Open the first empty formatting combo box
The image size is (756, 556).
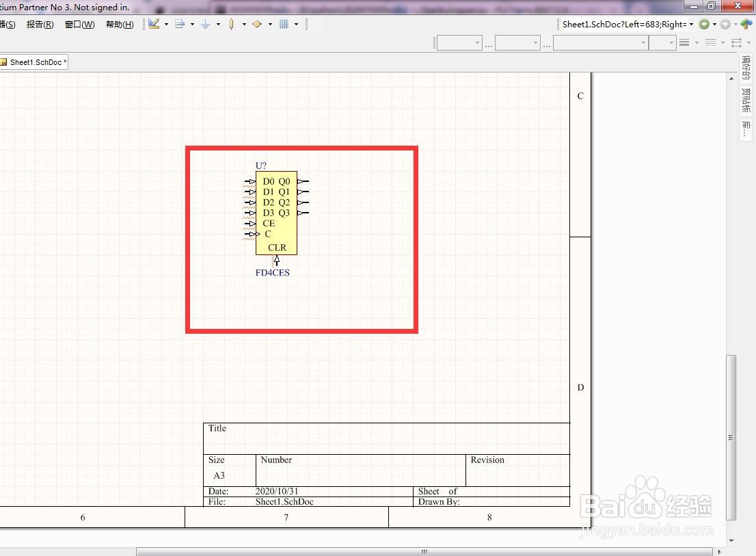[x=459, y=43]
